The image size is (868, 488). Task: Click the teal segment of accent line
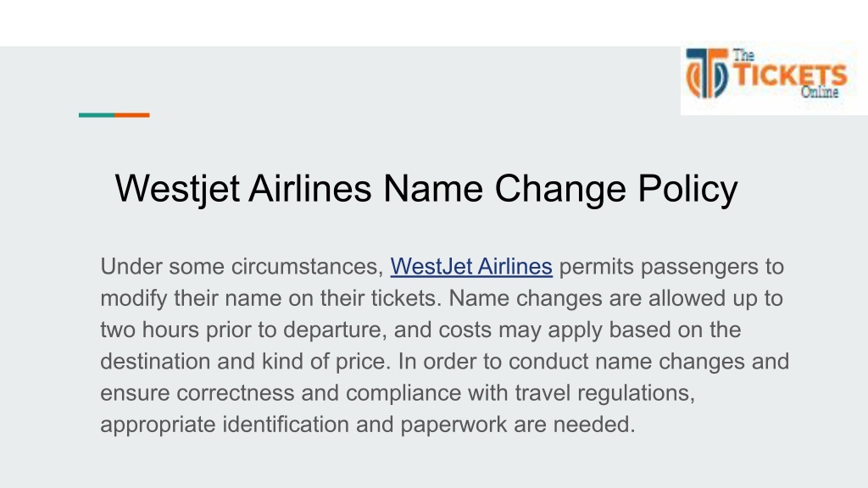tap(97, 115)
